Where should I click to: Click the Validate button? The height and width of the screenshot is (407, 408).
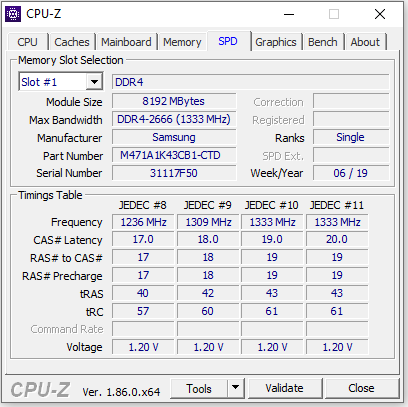click(x=284, y=388)
